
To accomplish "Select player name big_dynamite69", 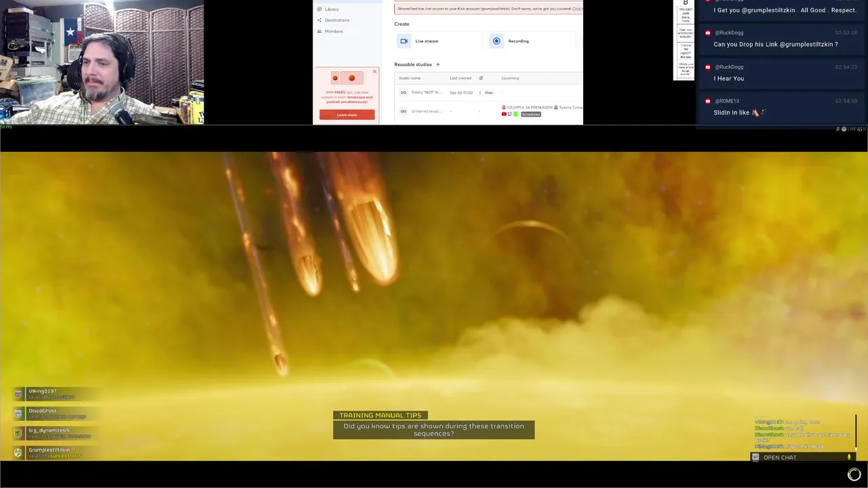I will [x=49, y=430].
